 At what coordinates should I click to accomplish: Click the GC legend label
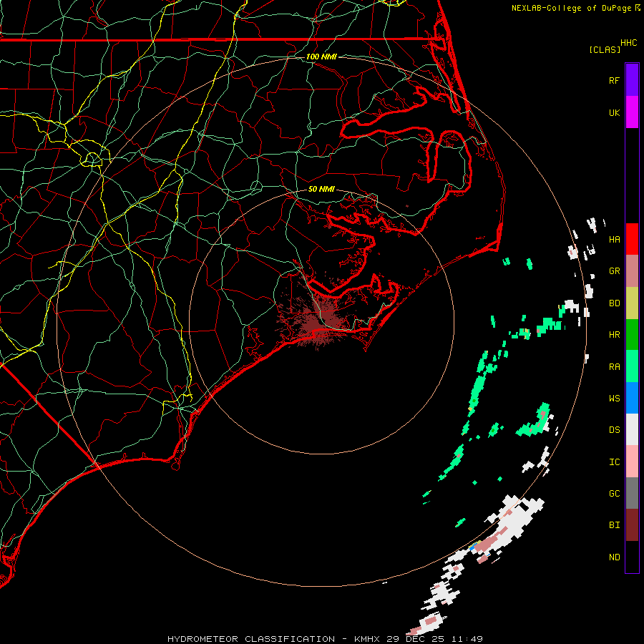point(614,494)
